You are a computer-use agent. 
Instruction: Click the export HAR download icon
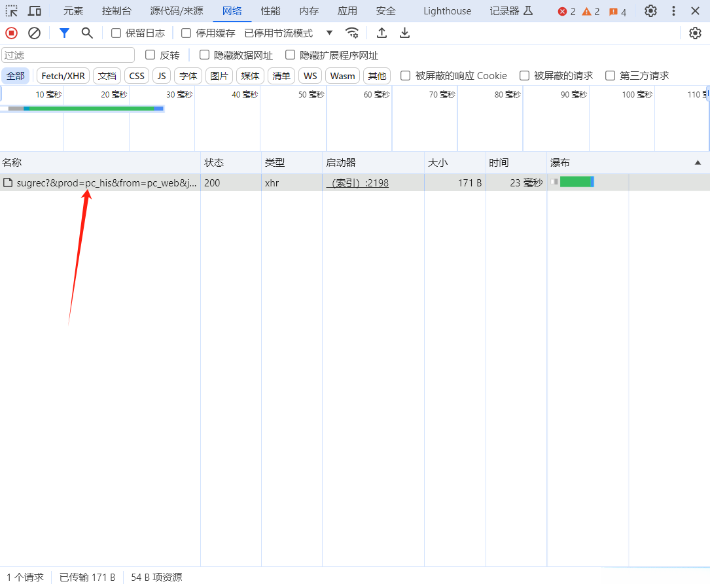pos(405,33)
